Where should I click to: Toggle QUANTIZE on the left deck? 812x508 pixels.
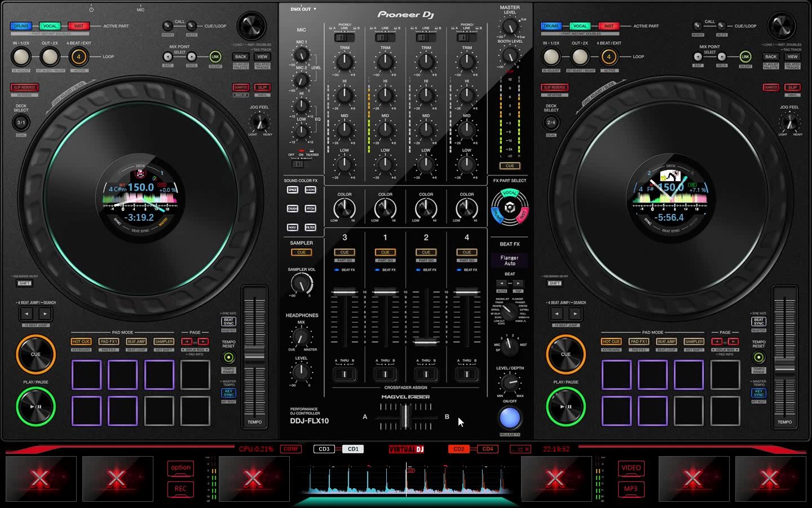241,87
